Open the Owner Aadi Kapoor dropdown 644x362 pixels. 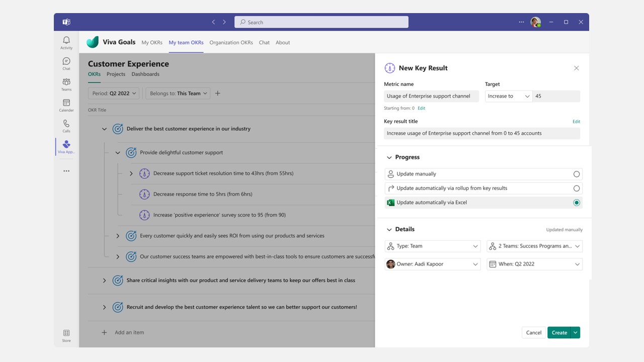pos(433,264)
